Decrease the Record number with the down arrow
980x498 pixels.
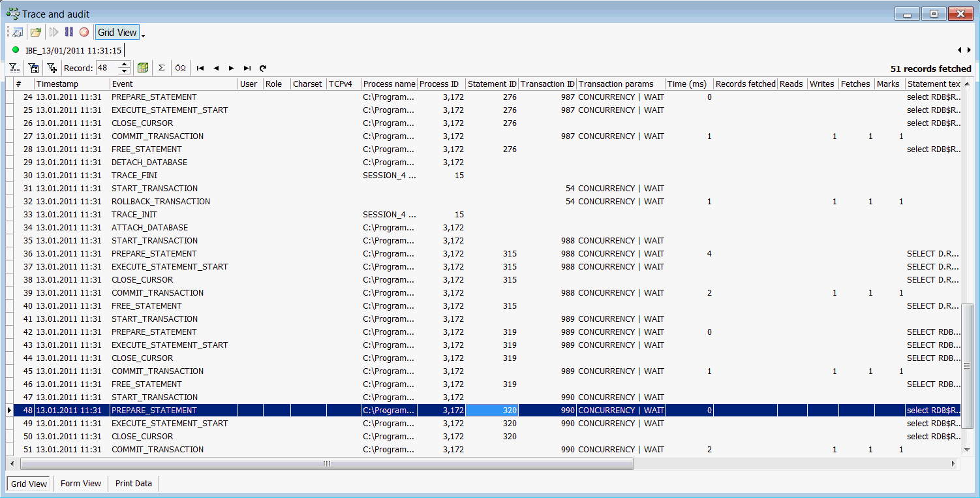125,71
